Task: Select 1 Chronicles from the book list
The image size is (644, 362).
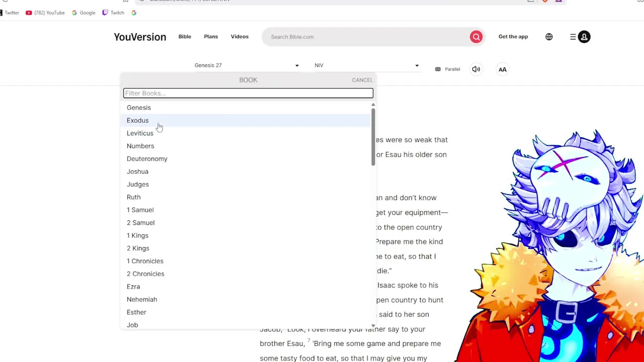Action: pos(246,261)
